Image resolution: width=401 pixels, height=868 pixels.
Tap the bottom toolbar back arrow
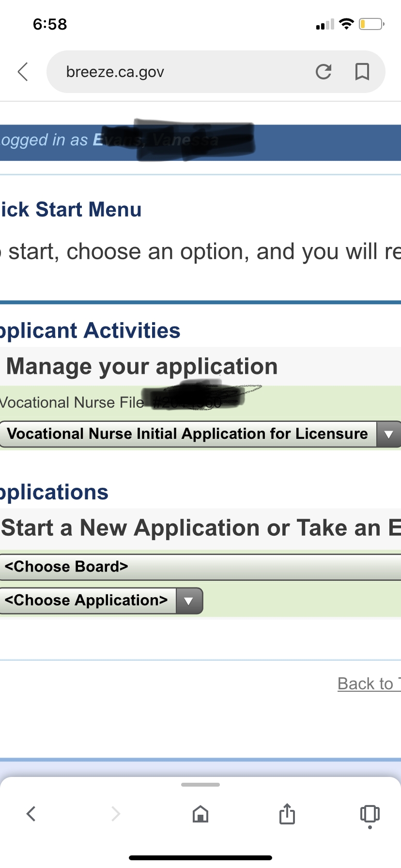tap(31, 814)
